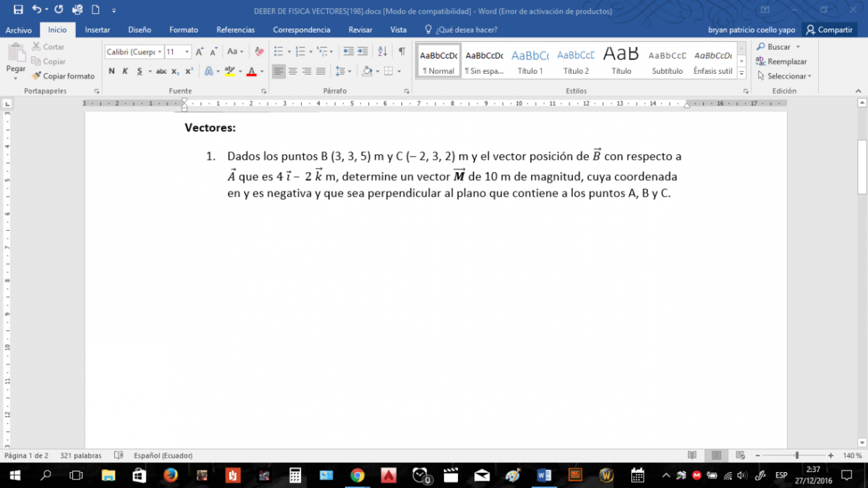The height and width of the screenshot is (488, 868).
Task: Click the subscript X₂ icon
Action: coord(175,71)
